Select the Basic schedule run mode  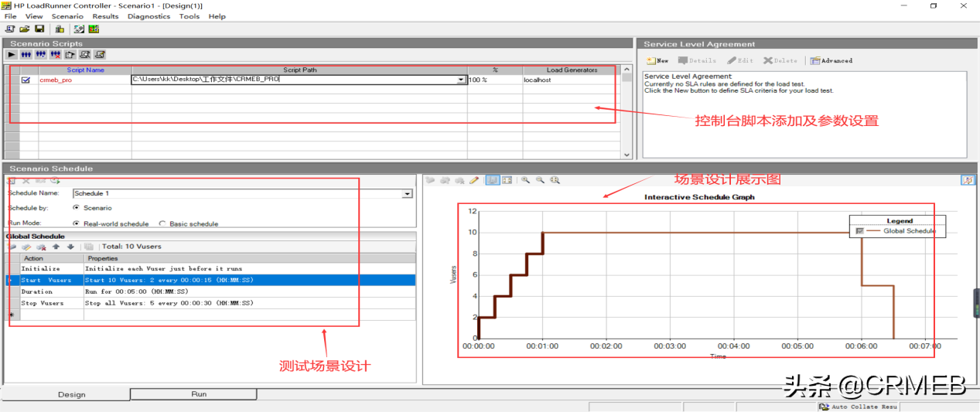[x=162, y=223]
